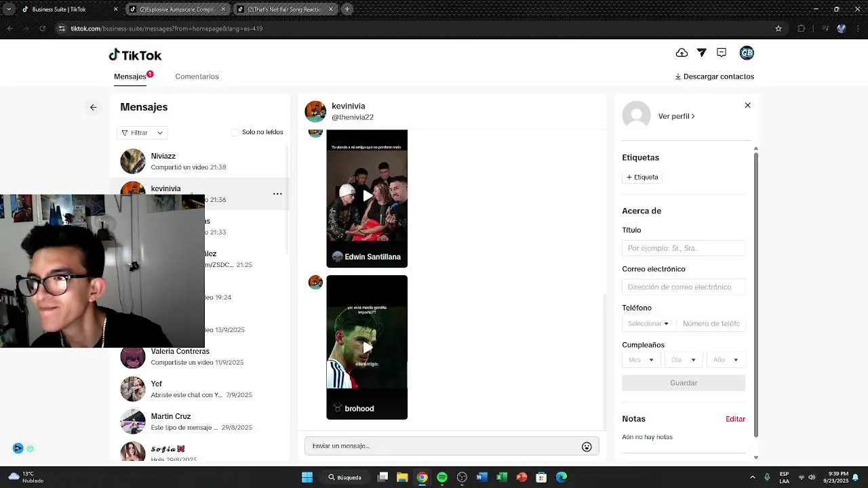Open the browser extensions puzzle icon
868x488 pixels.
click(801, 28)
